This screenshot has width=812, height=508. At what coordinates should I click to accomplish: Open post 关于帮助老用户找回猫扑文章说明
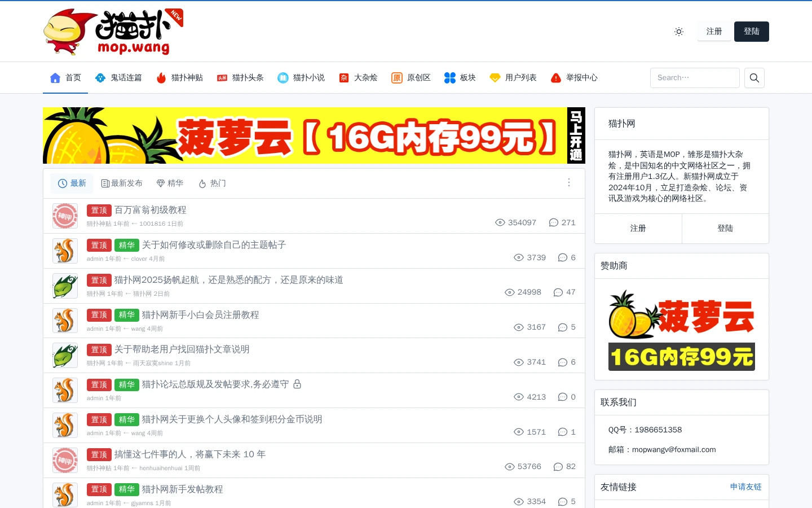(x=182, y=349)
